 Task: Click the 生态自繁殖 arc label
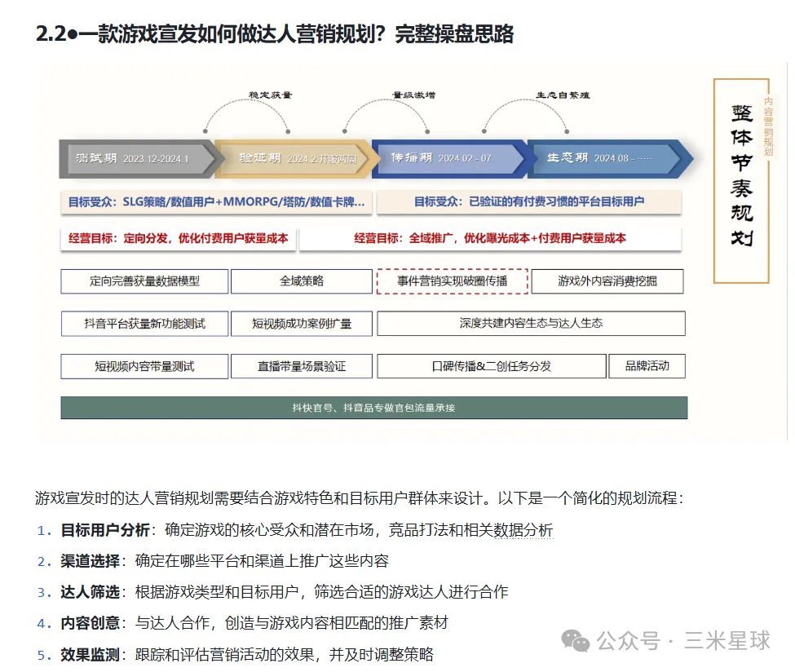562,95
